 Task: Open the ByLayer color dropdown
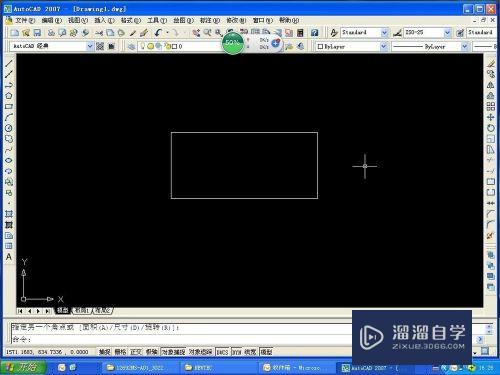click(x=384, y=46)
